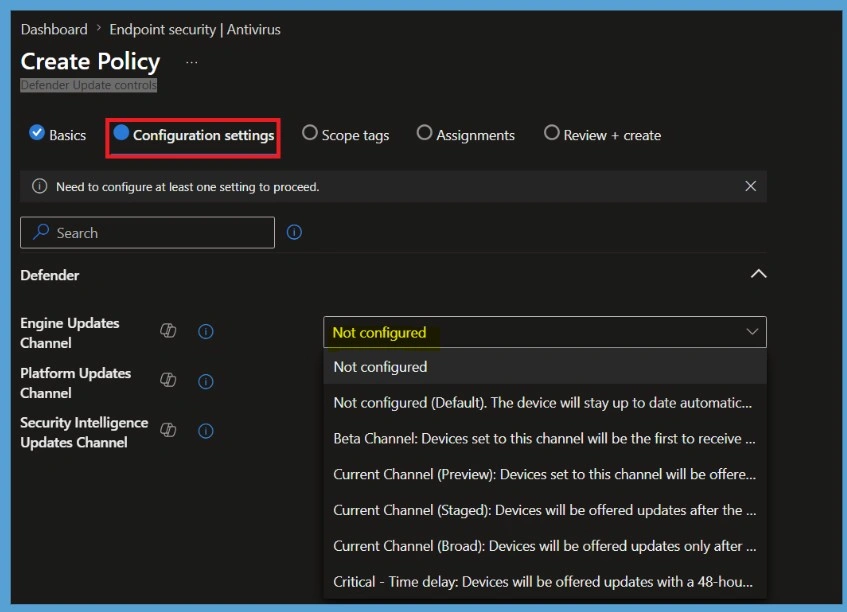The width and height of the screenshot is (847, 612).
Task: Select Current Channel (Broad) option
Action: (x=544, y=546)
